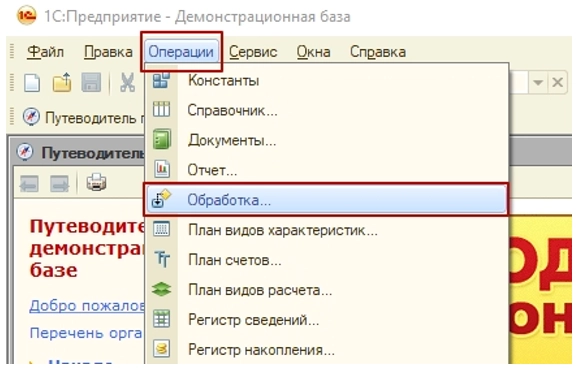Choose Документы... menu entry
The image size is (580, 369).
point(326,140)
